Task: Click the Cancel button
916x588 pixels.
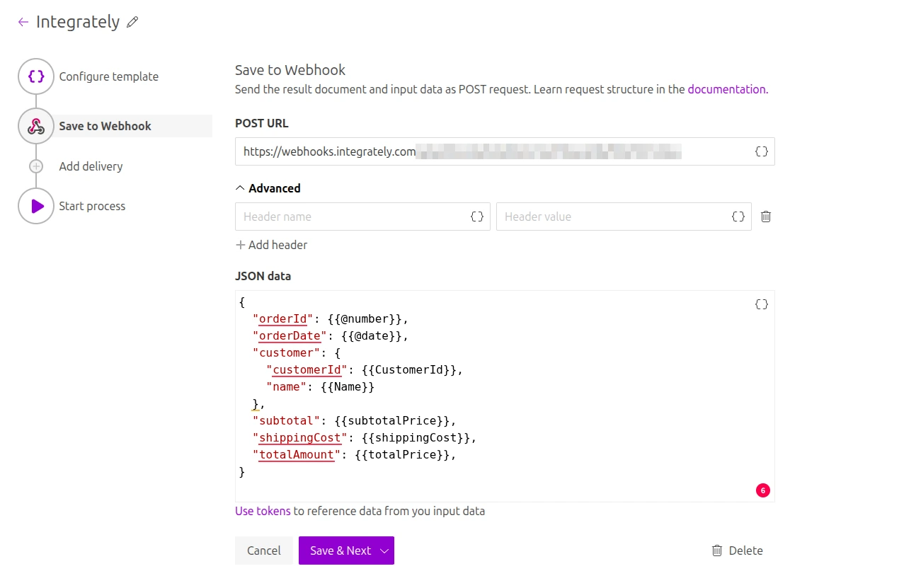Action: tap(264, 550)
